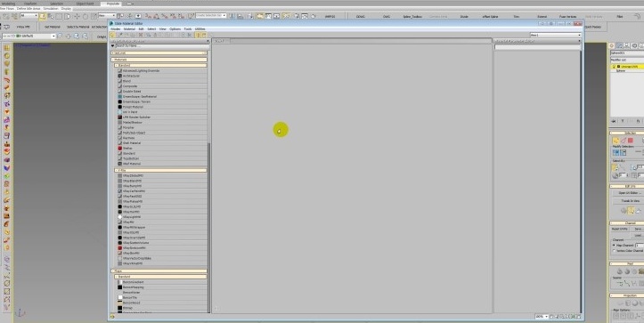
Task: Switch to the Modify command panel tab
Action: pos(619,46)
